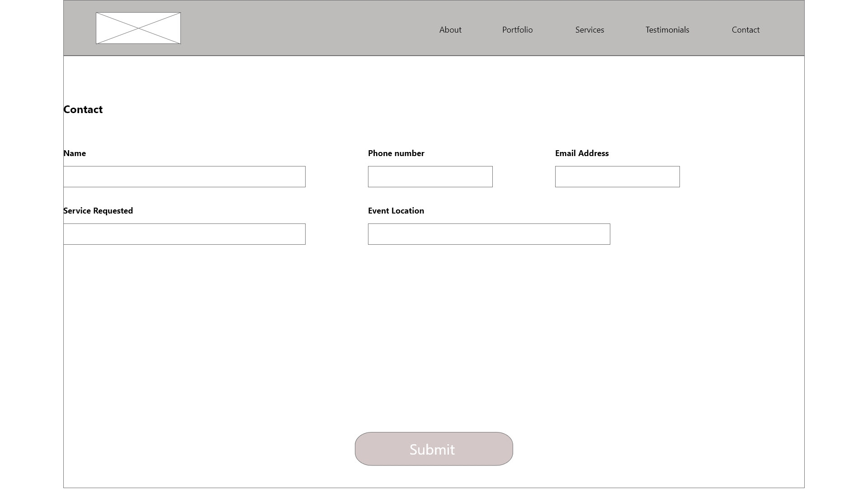Go to Portfolio in the navigation bar

click(517, 30)
